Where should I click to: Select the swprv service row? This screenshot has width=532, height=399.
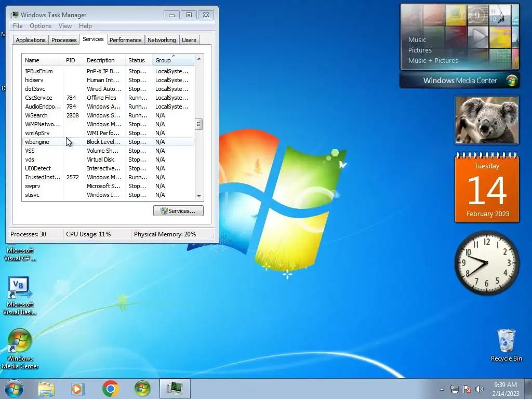108,186
